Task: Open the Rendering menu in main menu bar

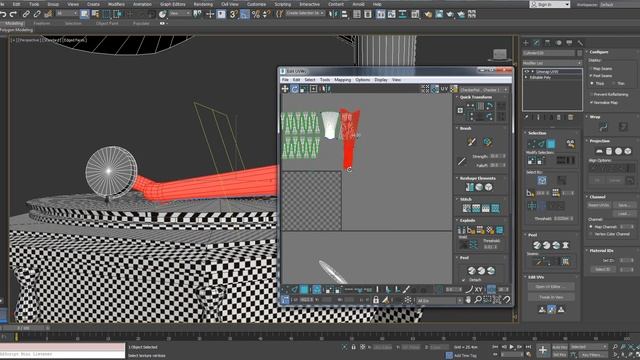Action: pyautogui.click(x=203, y=4)
